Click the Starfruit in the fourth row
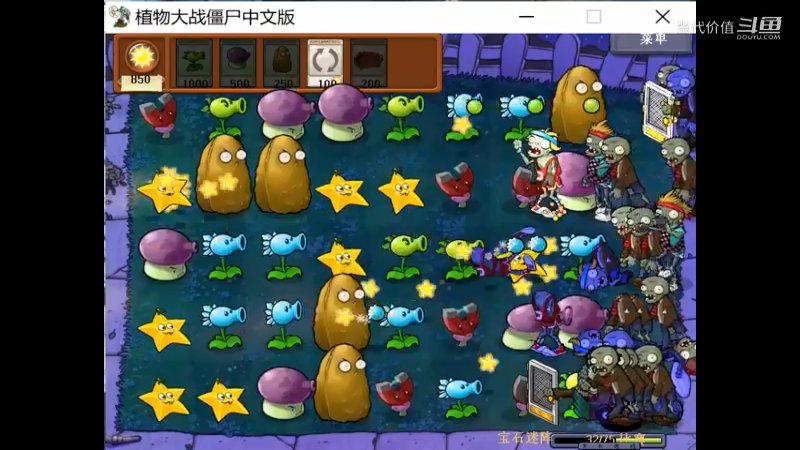Screen dimensions: 800x450 pos(163,330)
